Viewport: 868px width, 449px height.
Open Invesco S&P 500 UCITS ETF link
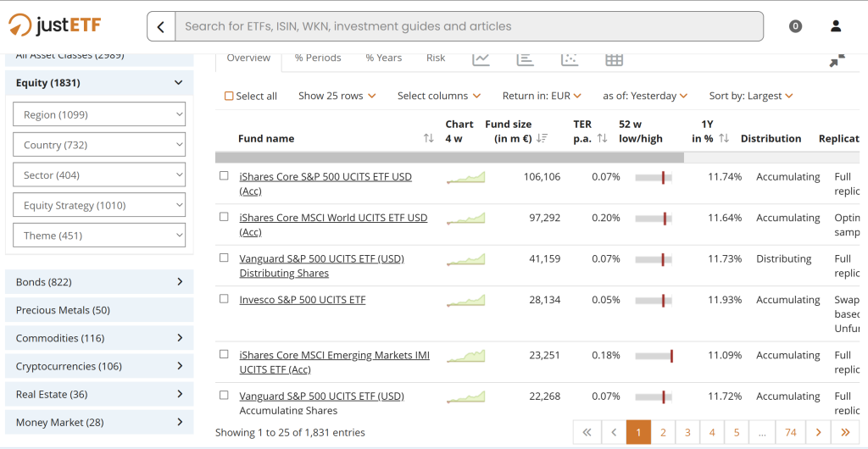tap(303, 300)
